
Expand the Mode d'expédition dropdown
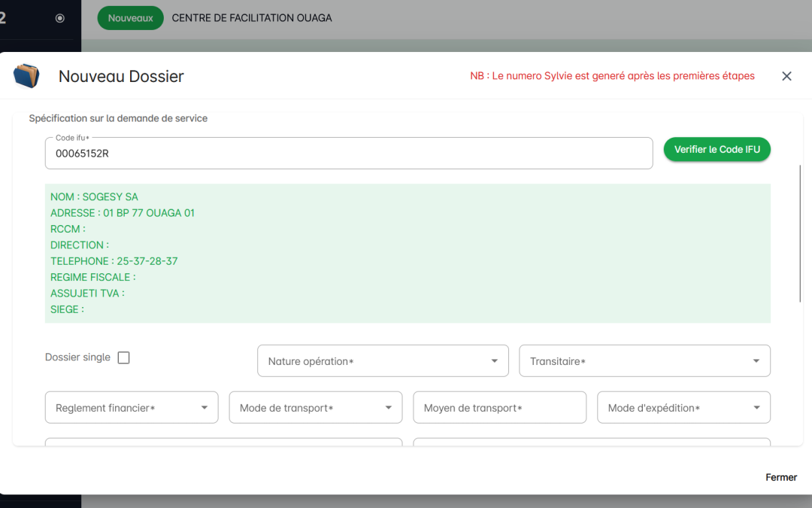[x=683, y=408]
